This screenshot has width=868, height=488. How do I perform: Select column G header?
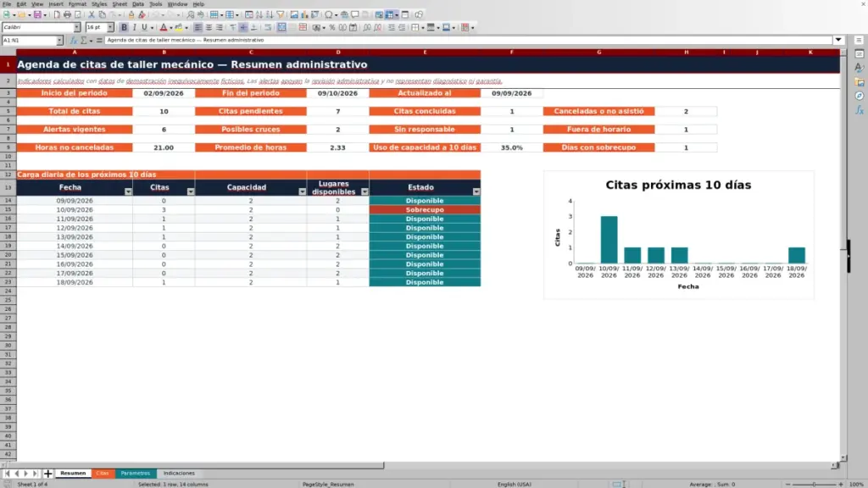pyautogui.click(x=599, y=53)
